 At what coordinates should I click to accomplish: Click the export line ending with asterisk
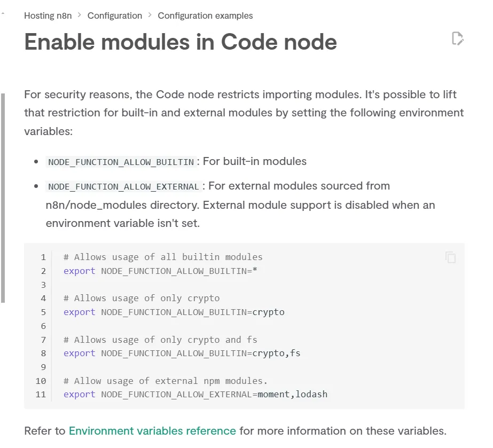click(160, 271)
